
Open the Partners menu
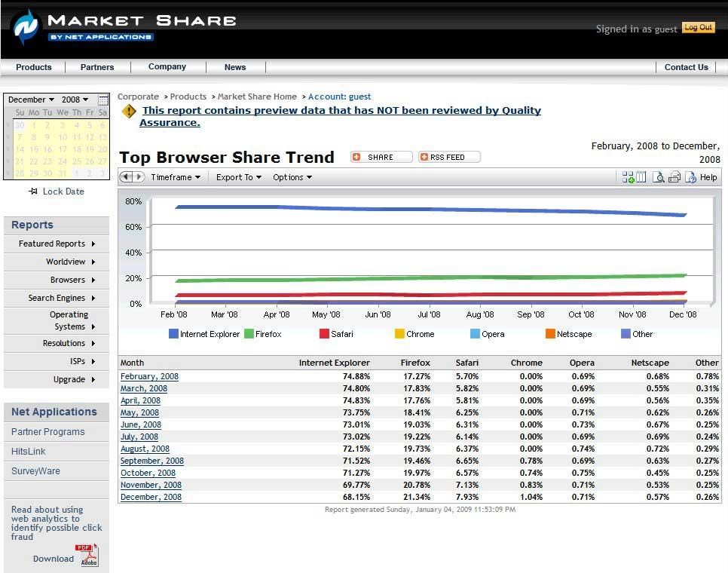tap(97, 67)
